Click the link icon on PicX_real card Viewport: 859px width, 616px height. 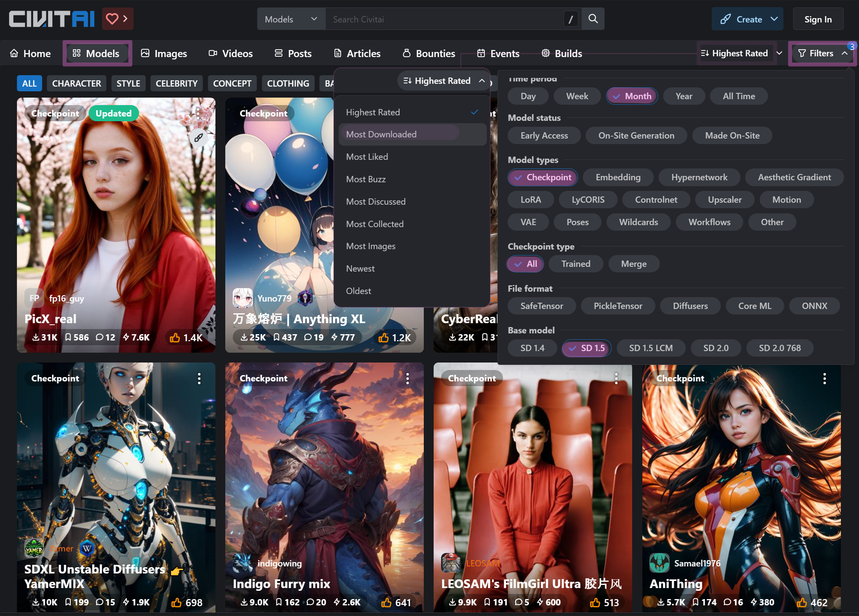point(199,138)
